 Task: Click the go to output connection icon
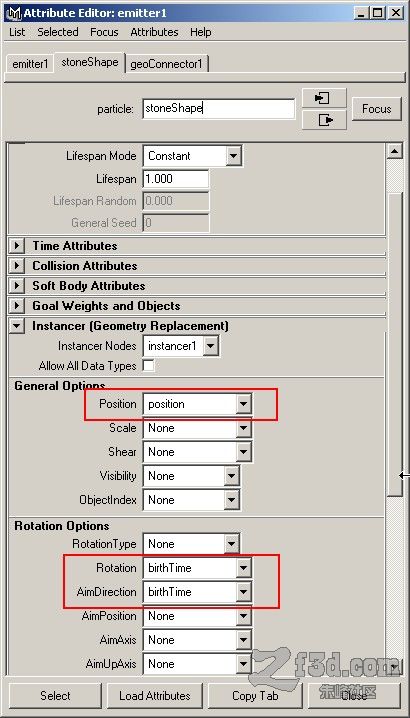[324, 120]
